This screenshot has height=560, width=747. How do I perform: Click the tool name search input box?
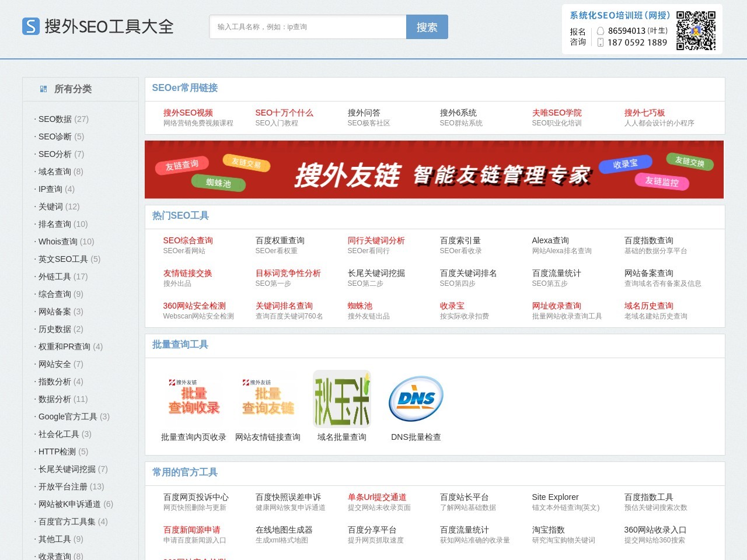pos(306,26)
